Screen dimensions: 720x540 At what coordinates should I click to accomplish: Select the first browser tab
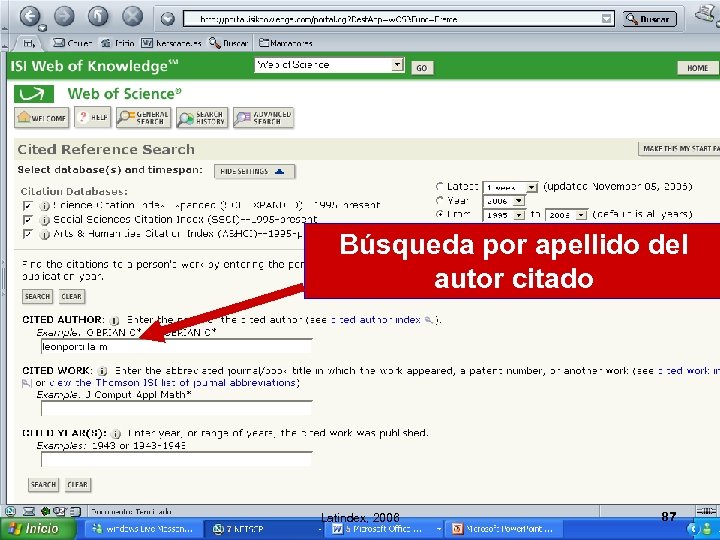(x=28, y=44)
